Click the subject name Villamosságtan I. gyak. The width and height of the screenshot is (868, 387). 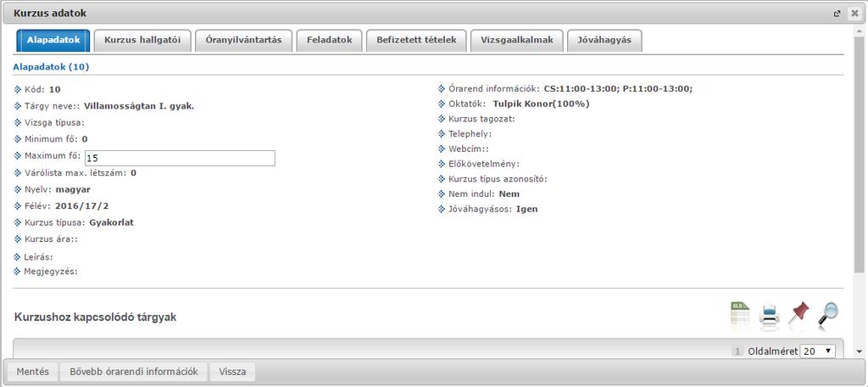(x=139, y=106)
